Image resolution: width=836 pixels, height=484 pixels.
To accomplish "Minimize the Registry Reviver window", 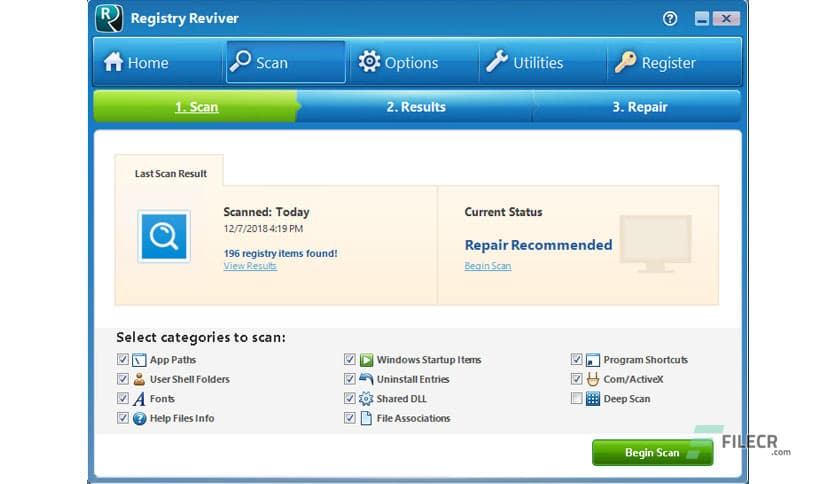I will (x=702, y=19).
